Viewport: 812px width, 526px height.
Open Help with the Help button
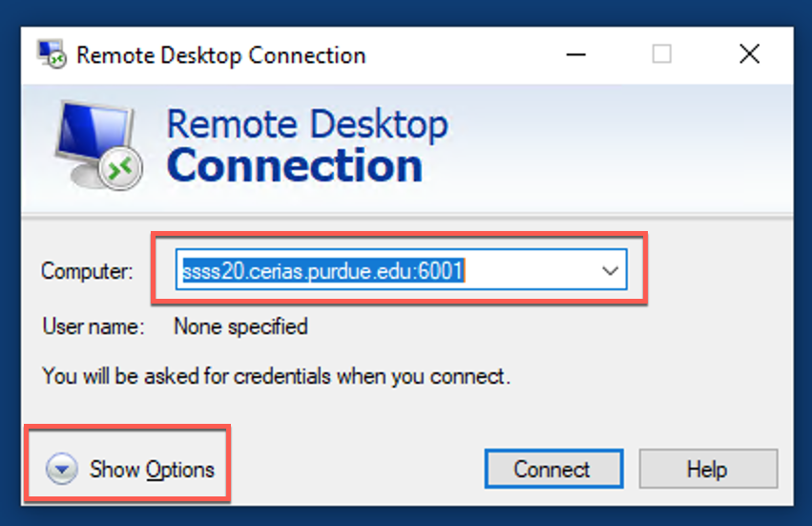pyautogui.click(x=708, y=469)
